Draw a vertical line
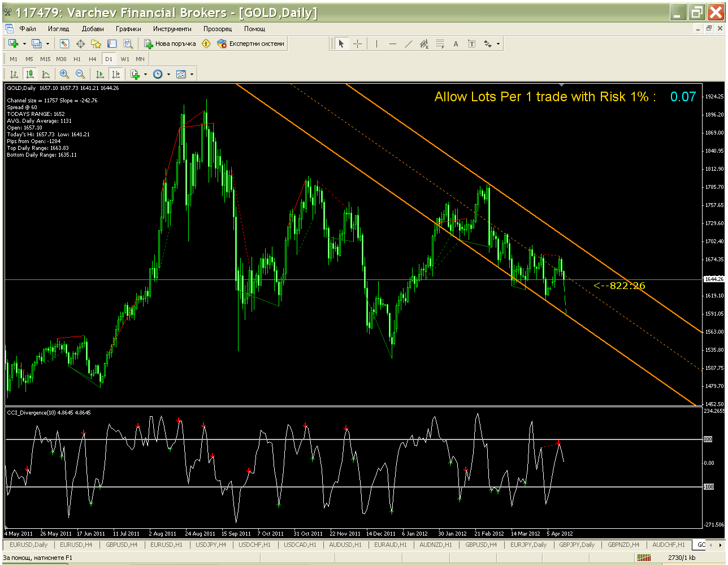This screenshot has width=728, height=565. pyautogui.click(x=376, y=44)
